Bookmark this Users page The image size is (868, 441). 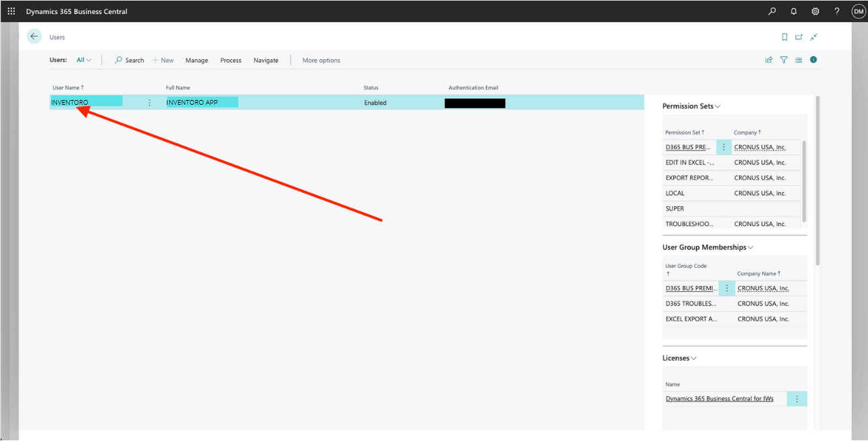784,38
